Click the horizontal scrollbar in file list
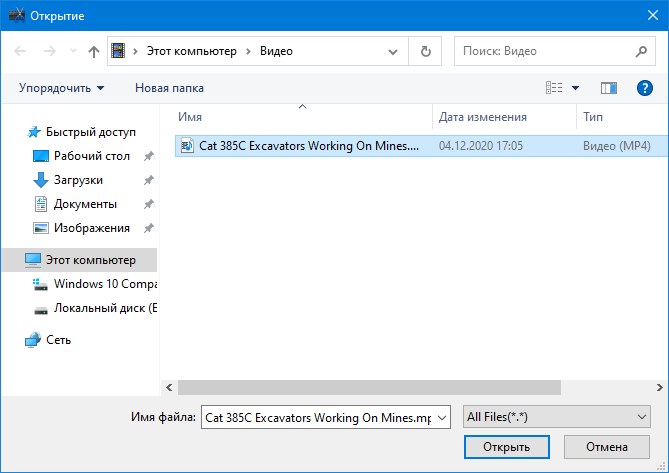669x473 pixels. (370, 386)
